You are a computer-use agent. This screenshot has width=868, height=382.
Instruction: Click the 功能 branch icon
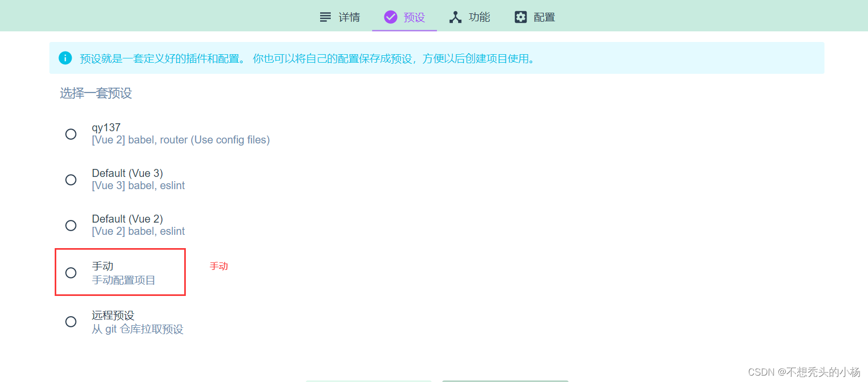pyautogui.click(x=456, y=17)
